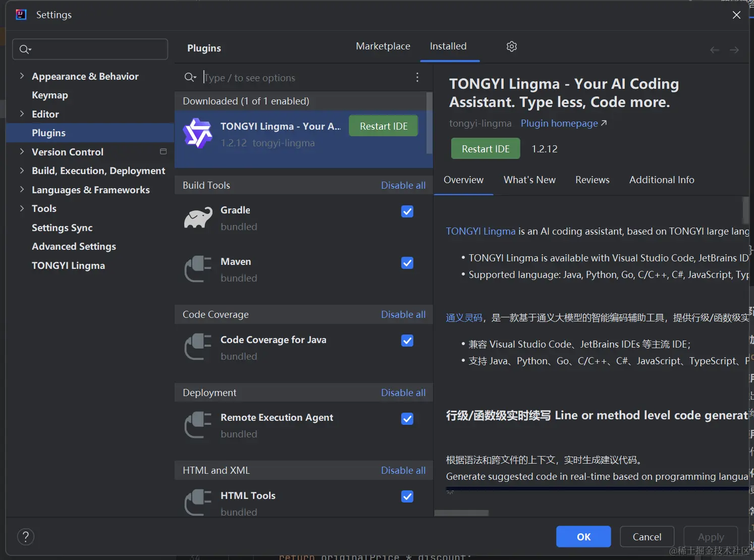Click Restart IDE in plugin details pane
The height and width of the screenshot is (560, 754).
486,149
